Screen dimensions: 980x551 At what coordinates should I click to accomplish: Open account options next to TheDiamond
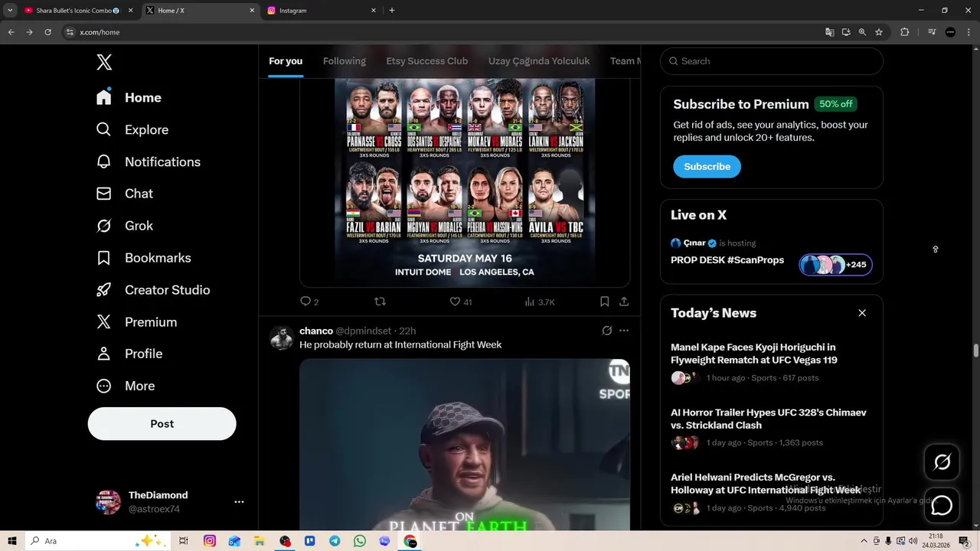point(239,502)
